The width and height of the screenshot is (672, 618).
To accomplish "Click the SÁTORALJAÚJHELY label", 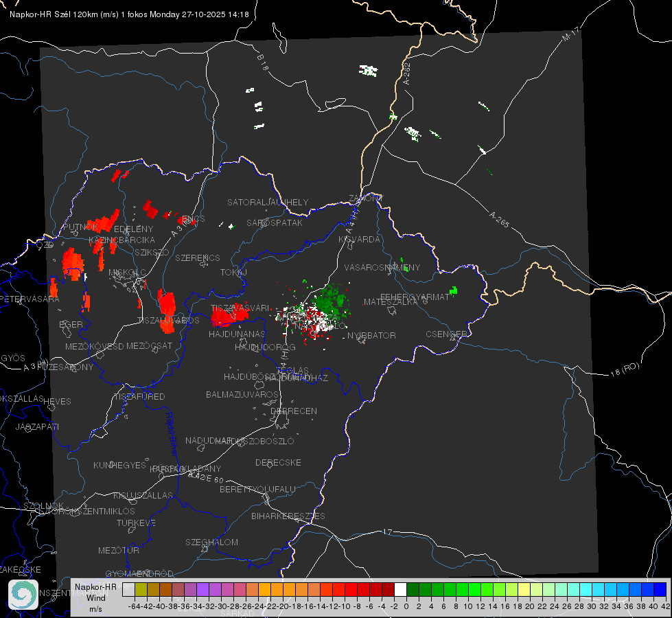I will [x=268, y=202].
